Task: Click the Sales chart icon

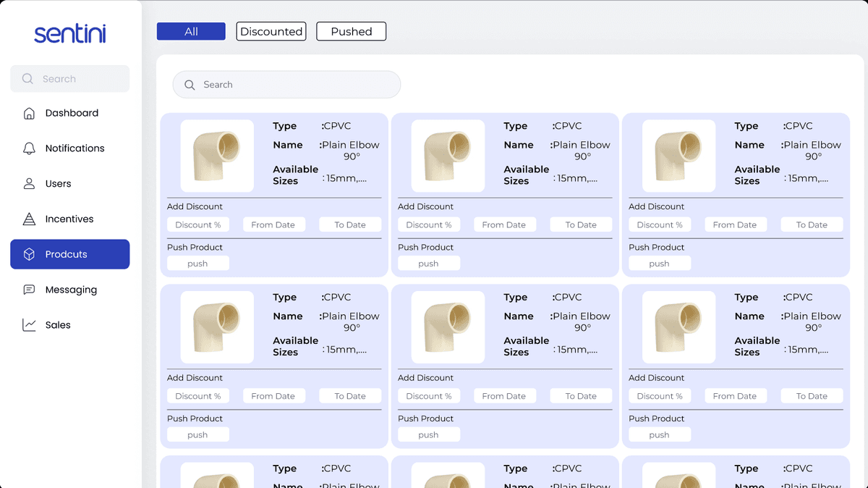Action: [x=29, y=325]
